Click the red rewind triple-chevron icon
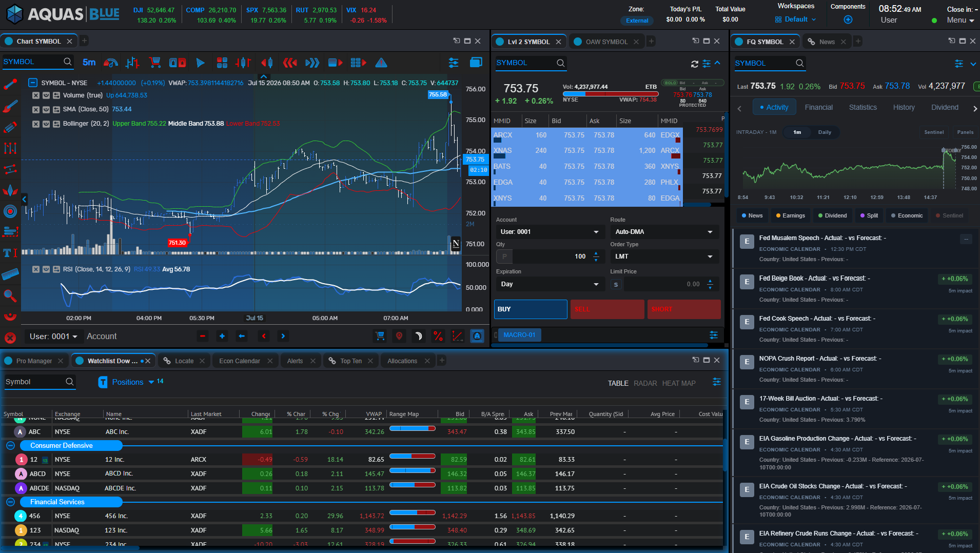This screenshot has width=980, height=553. [290, 63]
